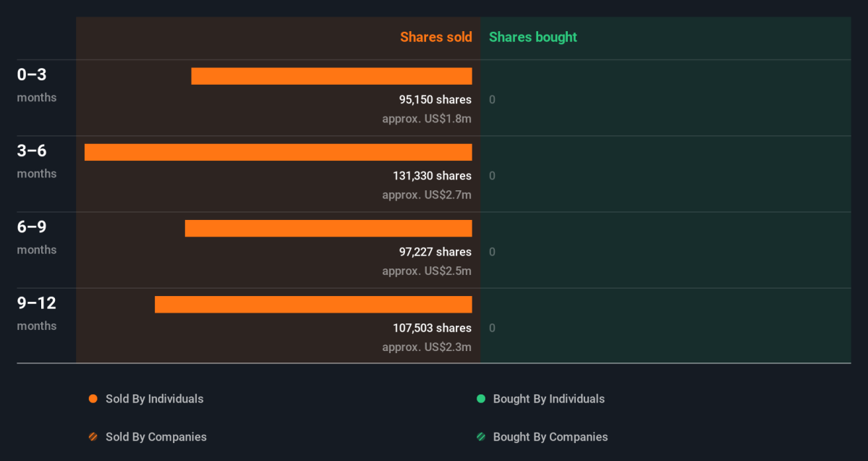Click the approx. US$2.5m text
The width and height of the screenshot is (868, 461).
pos(427,271)
